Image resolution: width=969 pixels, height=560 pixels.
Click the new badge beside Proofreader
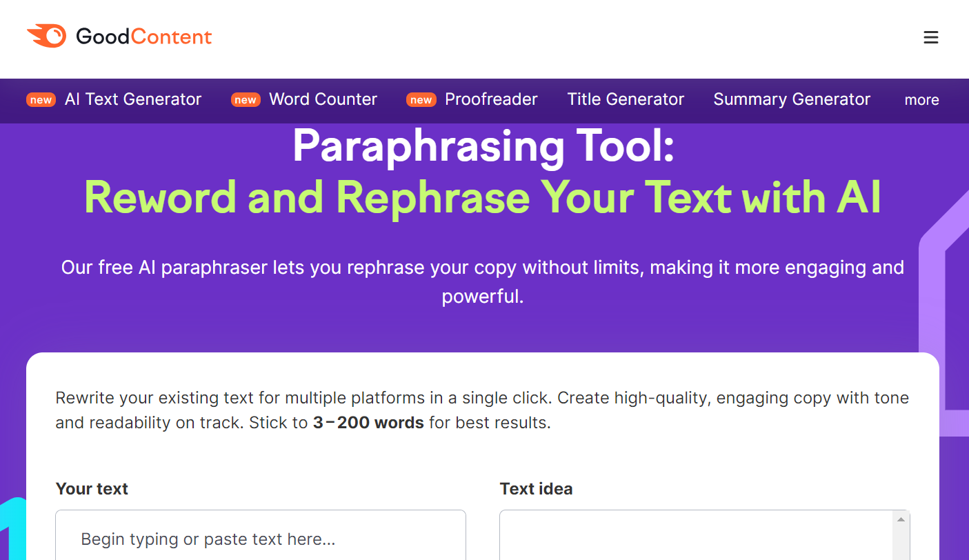pos(421,100)
